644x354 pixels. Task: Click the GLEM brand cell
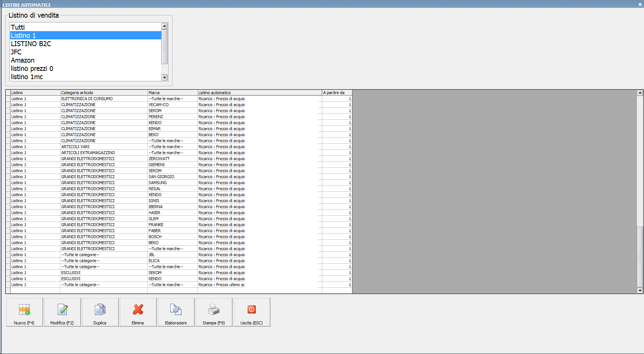pyautogui.click(x=173, y=219)
